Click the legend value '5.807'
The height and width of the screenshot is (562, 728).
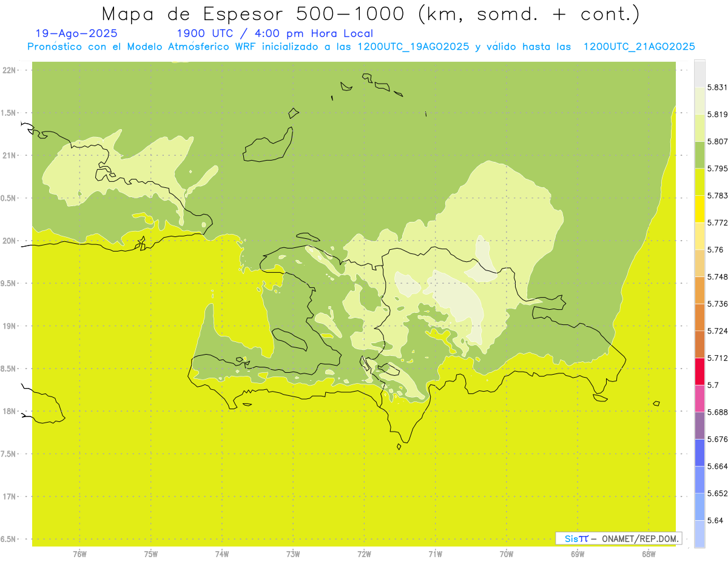(x=717, y=141)
